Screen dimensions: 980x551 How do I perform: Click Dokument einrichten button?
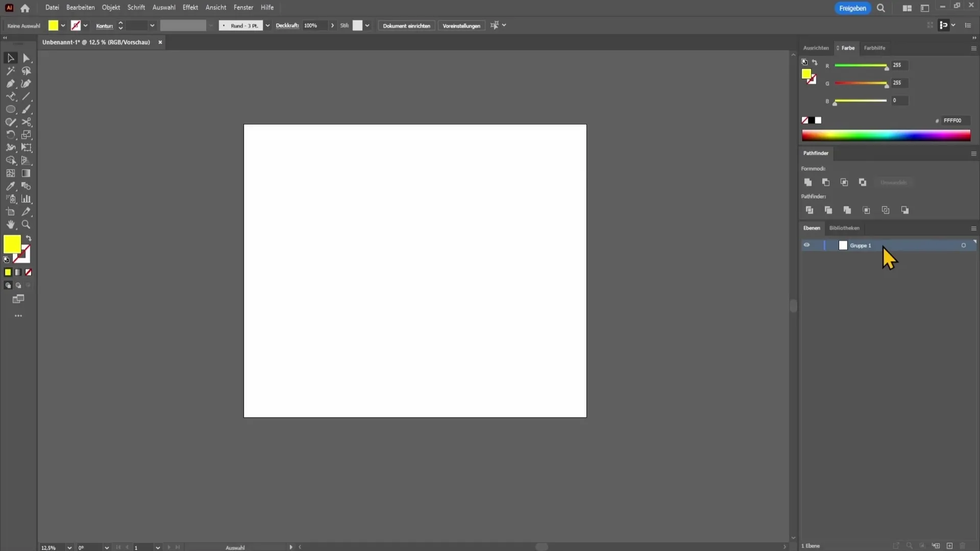click(406, 26)
